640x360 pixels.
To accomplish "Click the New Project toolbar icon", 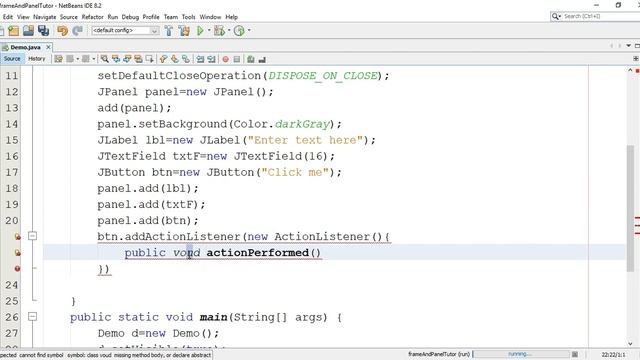I will (x=13, y=31).
